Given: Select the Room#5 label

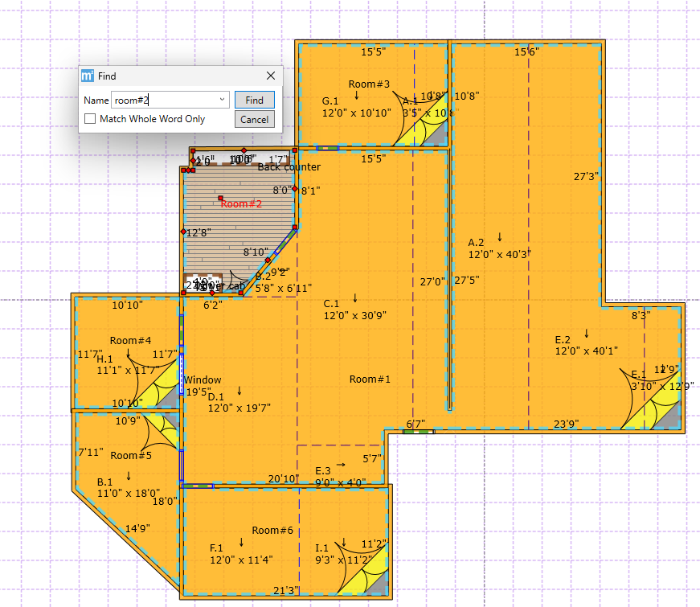Looking at the screenshot, I should [131, 456].
